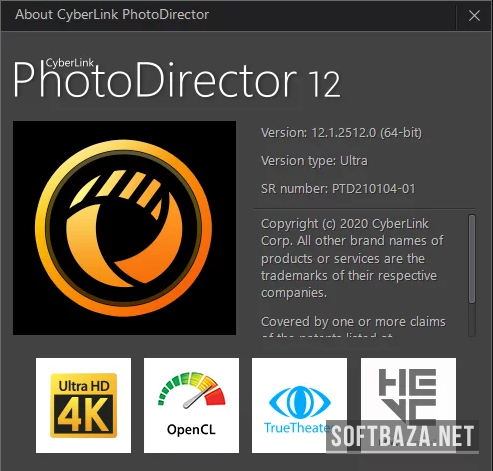Click the '4K' text on the yellow badge

(83, 415)
